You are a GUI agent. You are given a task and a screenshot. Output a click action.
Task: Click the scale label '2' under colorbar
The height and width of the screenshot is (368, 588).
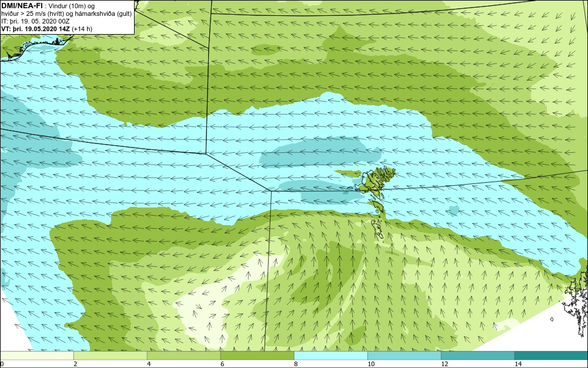click(x=75, y=364)
